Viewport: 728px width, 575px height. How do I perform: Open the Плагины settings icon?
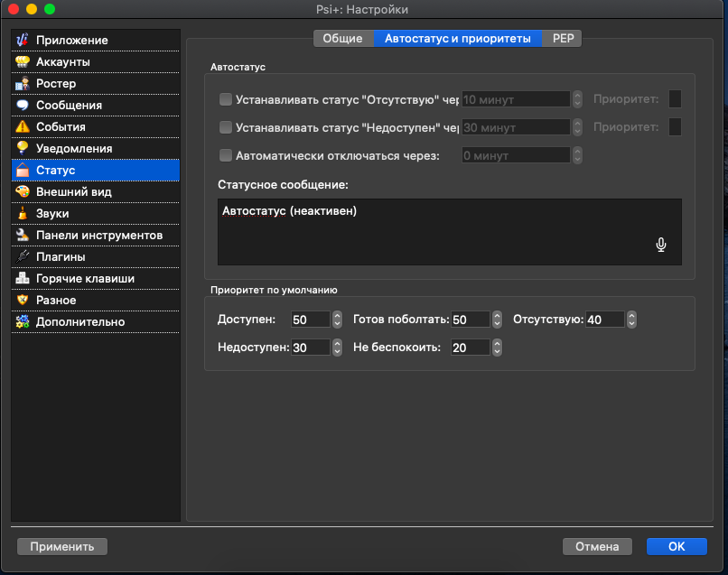pyautogui.click(x=23, y=257)
